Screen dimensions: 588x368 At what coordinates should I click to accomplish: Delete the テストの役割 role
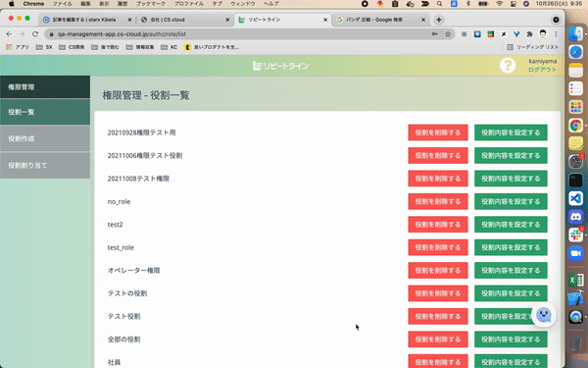click(438, 293)
